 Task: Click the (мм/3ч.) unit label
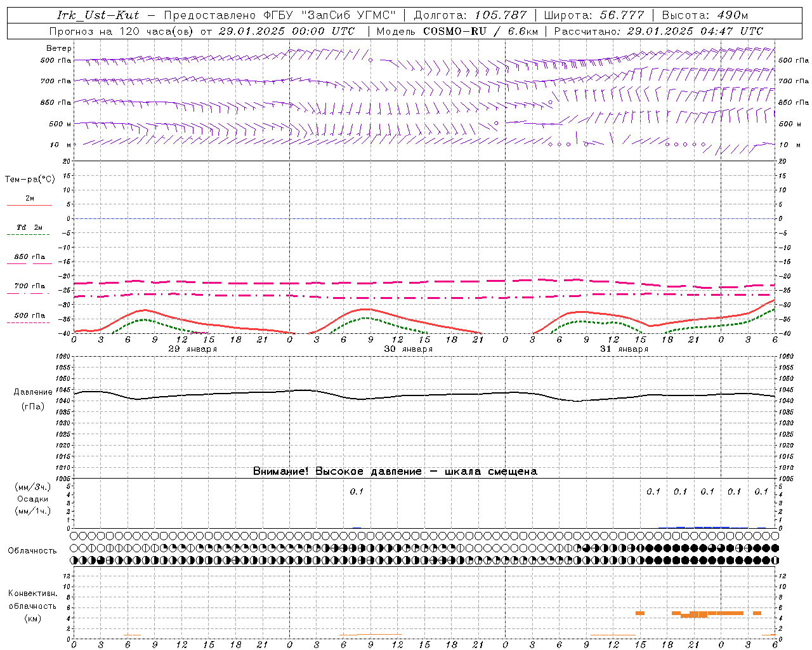[x=33, y=487]
